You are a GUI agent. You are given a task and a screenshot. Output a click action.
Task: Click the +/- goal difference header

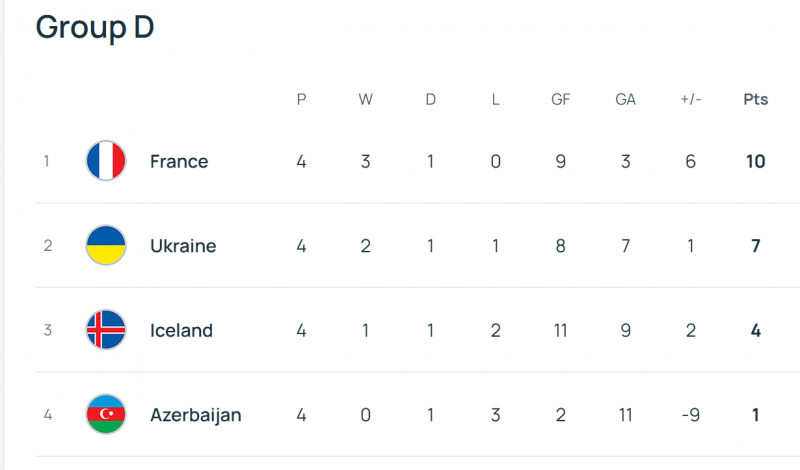click(x=690, y=100)
